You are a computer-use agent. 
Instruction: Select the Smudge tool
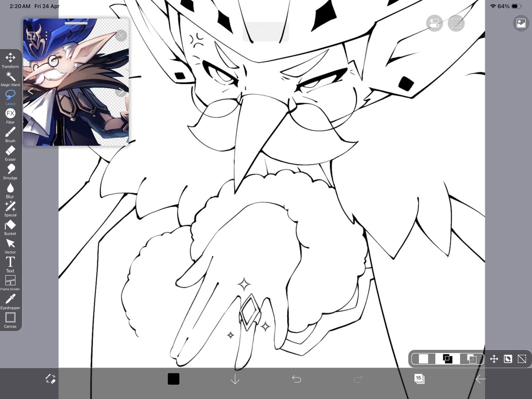pos(10,172)
